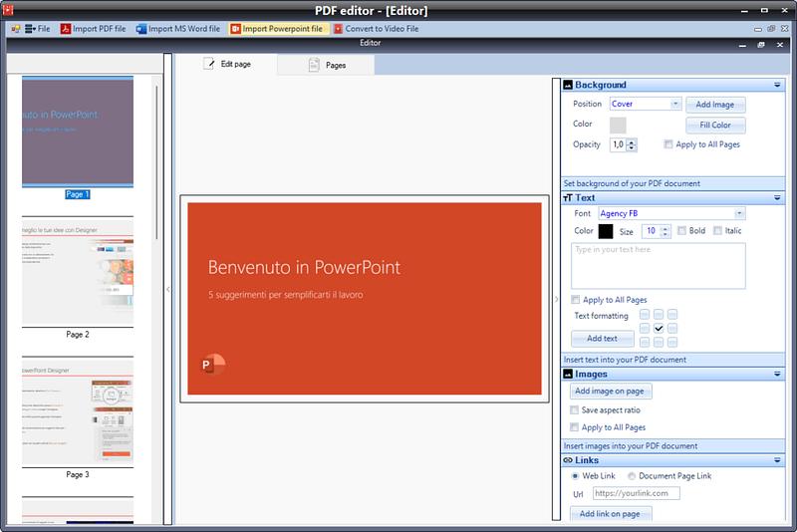Increase Opacity value with up arrow
This screenshot has width=797, height=532.
point(632,141)
